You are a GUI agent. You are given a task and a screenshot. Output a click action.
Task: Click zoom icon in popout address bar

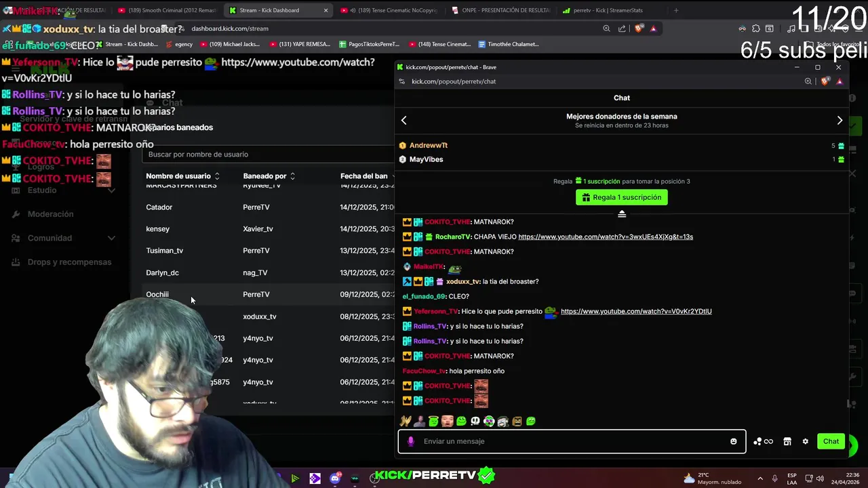pyautogui.click(x=808, y=81)
